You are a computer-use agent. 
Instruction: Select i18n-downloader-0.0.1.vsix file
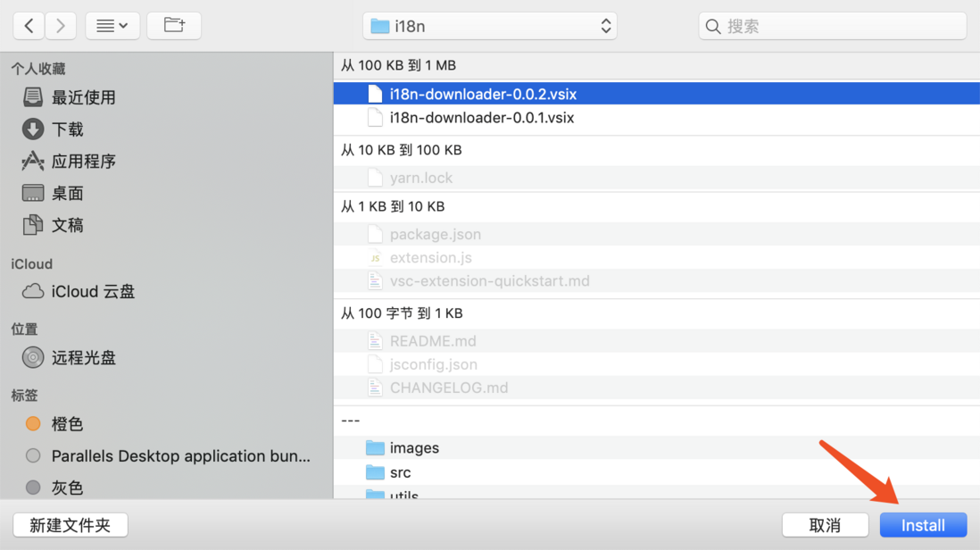pyautogui.click(x=656, y=118)
